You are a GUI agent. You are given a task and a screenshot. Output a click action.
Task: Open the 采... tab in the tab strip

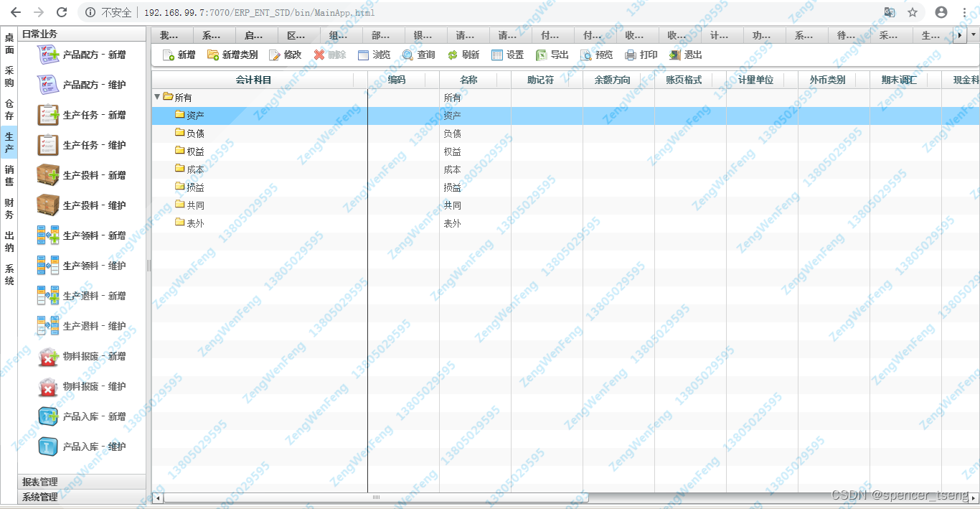coord(892,35)
